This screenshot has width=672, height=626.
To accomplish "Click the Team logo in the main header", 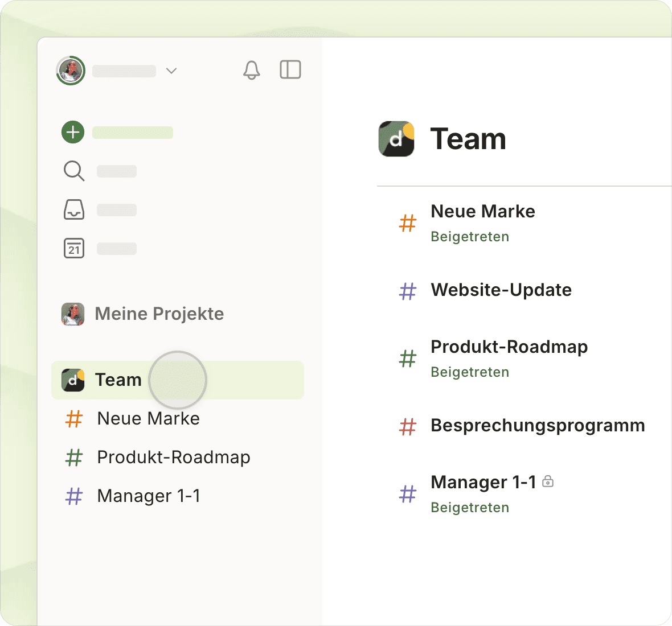I will (396, 138).
